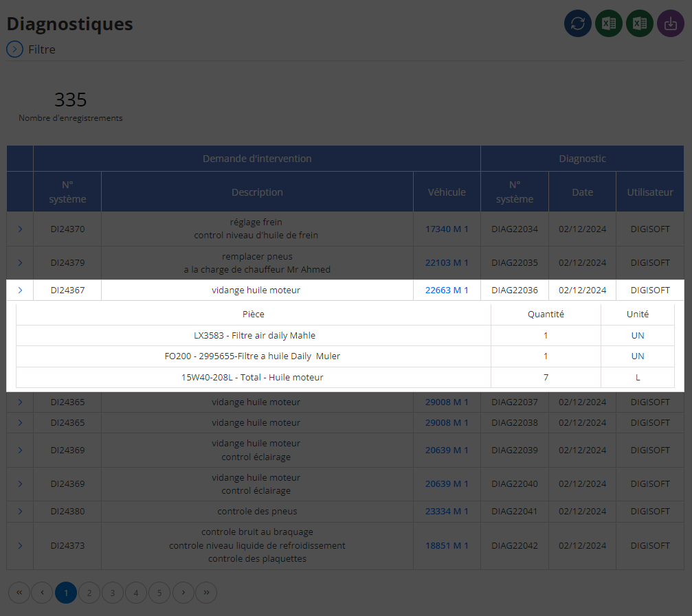
Task: Select pagination page 5
Action: 159,593
